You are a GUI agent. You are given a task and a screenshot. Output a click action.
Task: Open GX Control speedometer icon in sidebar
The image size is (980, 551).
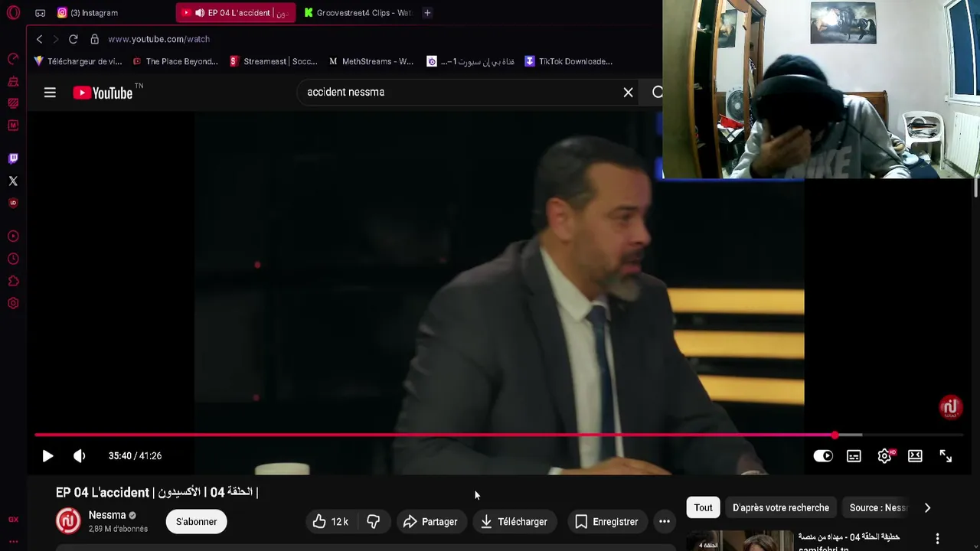[13, 59]
